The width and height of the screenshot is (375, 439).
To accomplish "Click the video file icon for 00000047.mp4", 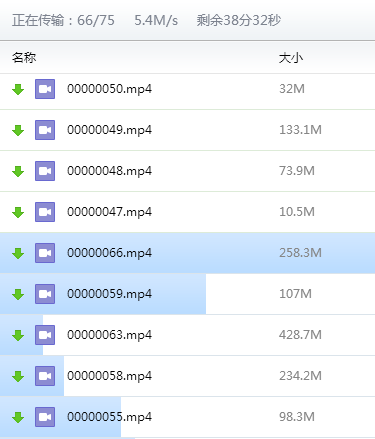I will tap(45, 212).
